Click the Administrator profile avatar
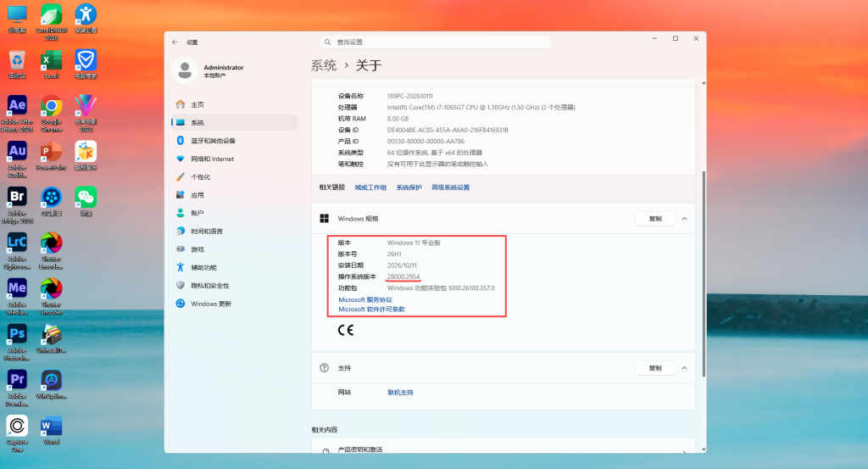Screen dimensions: 868x469 tap(185, 70)
